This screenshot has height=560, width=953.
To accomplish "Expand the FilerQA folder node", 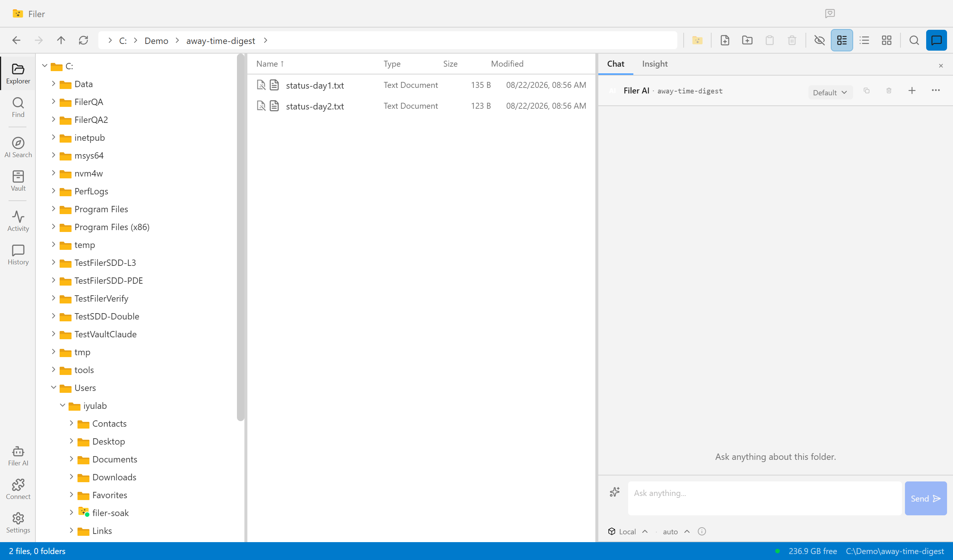I will pos(53,102).
